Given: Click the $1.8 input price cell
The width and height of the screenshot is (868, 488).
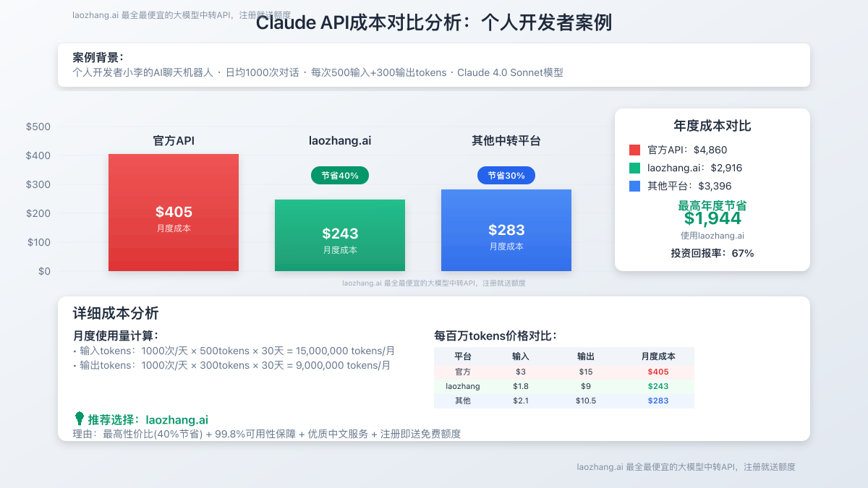Looking at the screenshot, I should (x=521, y=386).
